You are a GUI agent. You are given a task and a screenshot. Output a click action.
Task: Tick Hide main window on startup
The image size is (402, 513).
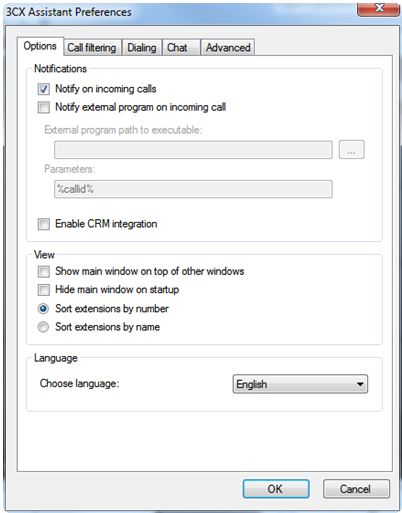coord(44,290)
